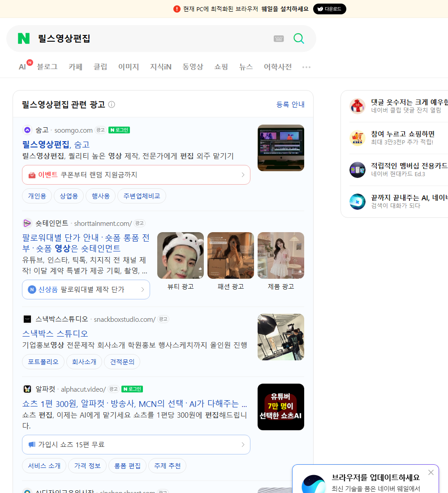Click the 다운로드 button in top banner
This screenshot has width=448, height=493.
click(329, 9)
